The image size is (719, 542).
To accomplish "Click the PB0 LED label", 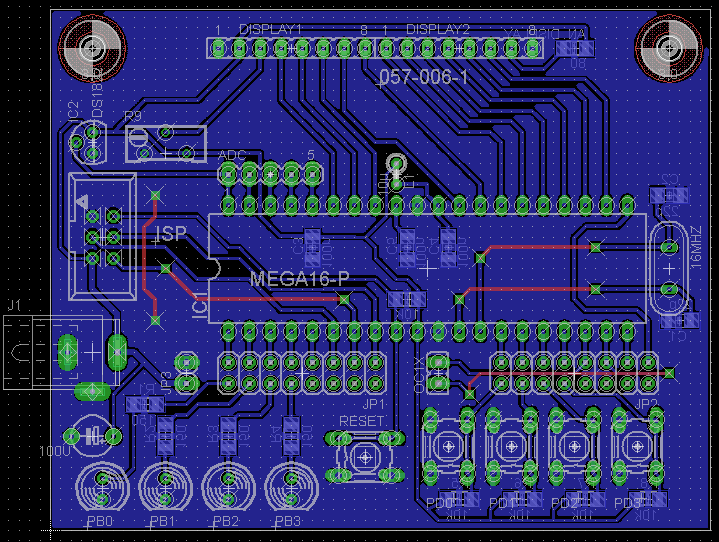I will pyautogui.click(x=100, y=522).
